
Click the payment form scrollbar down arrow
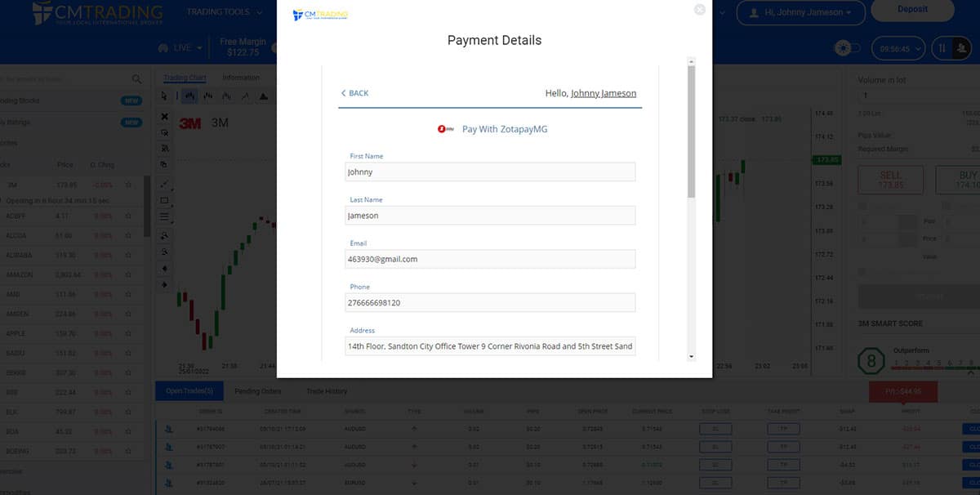point(692,357)
